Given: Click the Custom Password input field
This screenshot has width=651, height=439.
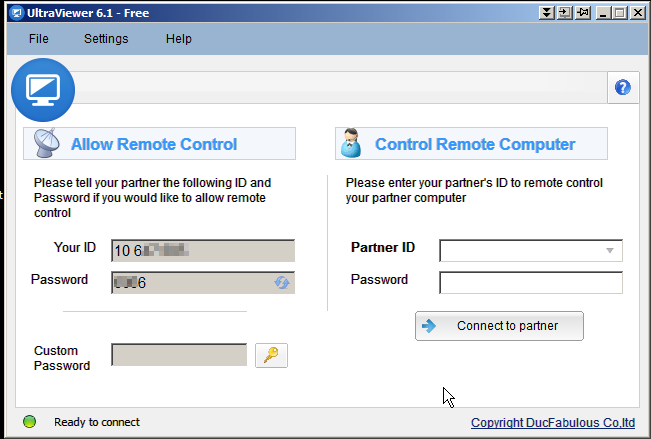Looking at the screenshot, I should coord(179,355).
